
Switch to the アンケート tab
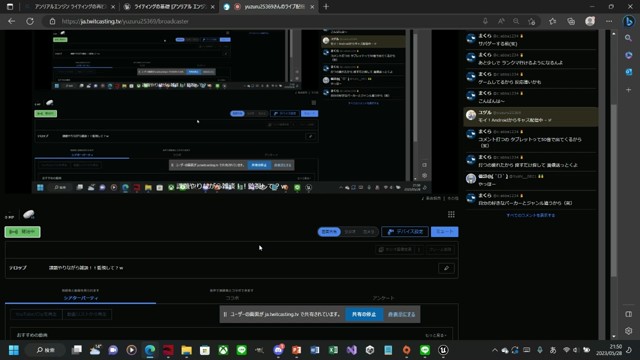(383, 298)
